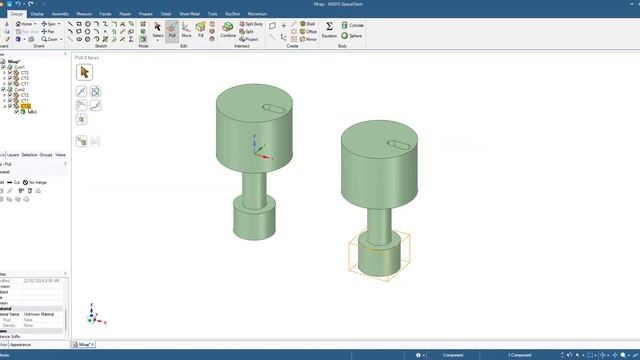Image resolution: width=640 pixels, height=360 pixels.
Task: Switch to the Selection panel tab
Action: 29,155
